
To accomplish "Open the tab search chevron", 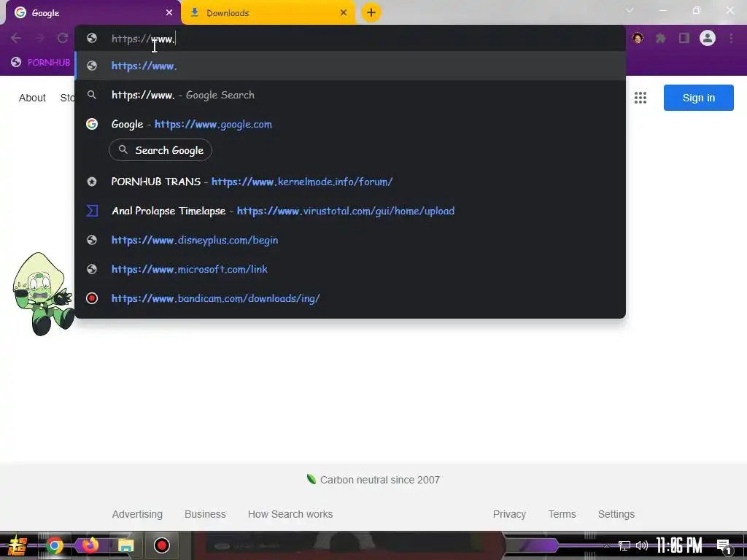I will pyautogui.click(x=630, y=10).
